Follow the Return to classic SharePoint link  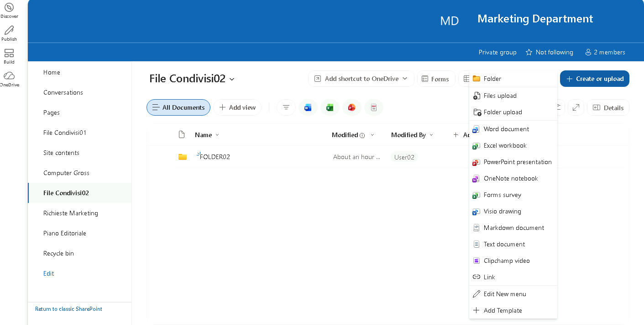click(x=68, y=309)
